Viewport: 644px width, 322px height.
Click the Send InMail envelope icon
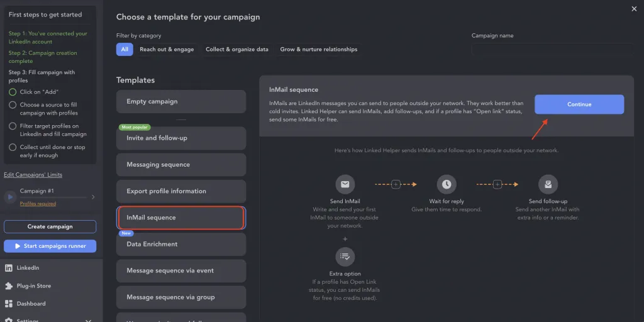[x=345, y=184]
